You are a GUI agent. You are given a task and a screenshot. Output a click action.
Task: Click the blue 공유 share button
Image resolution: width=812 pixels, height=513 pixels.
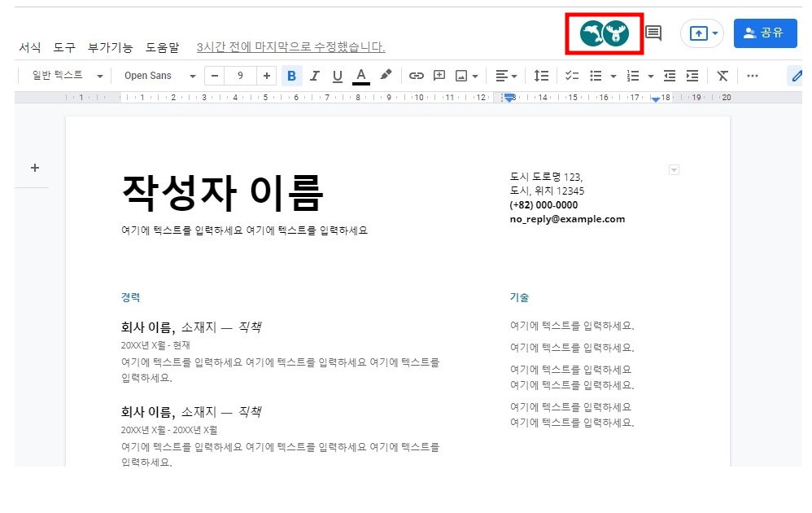(x=765, y=33)
